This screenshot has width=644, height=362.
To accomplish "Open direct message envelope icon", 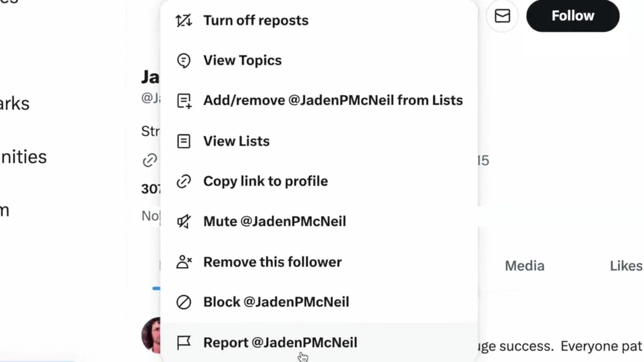I will (x=502, y=16).
